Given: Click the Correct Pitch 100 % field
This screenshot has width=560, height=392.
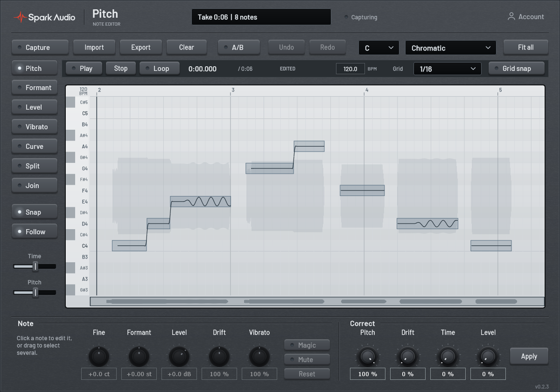Looking at the screenshot, I should (368, 374).
